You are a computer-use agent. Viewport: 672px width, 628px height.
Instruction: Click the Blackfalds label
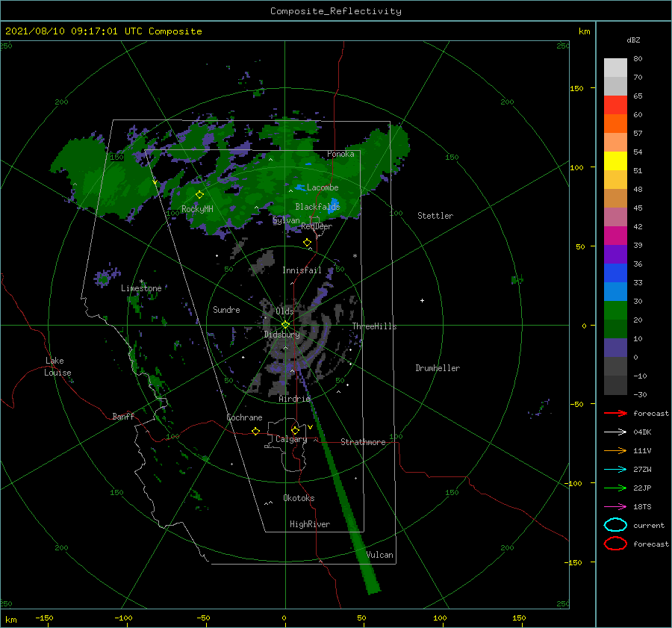tap(317, 207)
